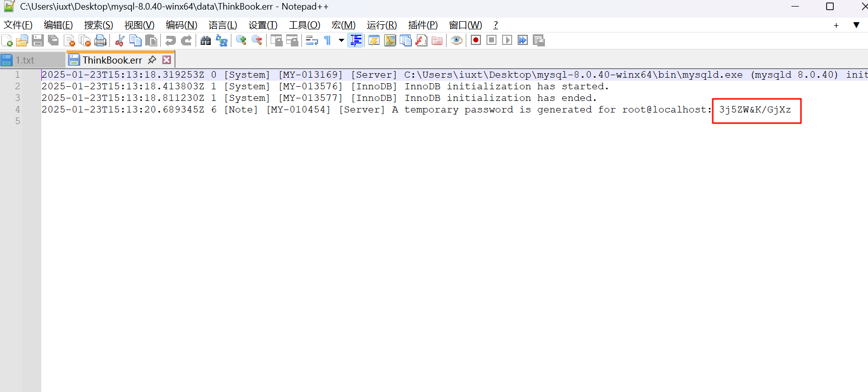This screenshot has height=392, width=868.
Task: Open the 文件(F) menu
Action: click(x=18, y=25)
